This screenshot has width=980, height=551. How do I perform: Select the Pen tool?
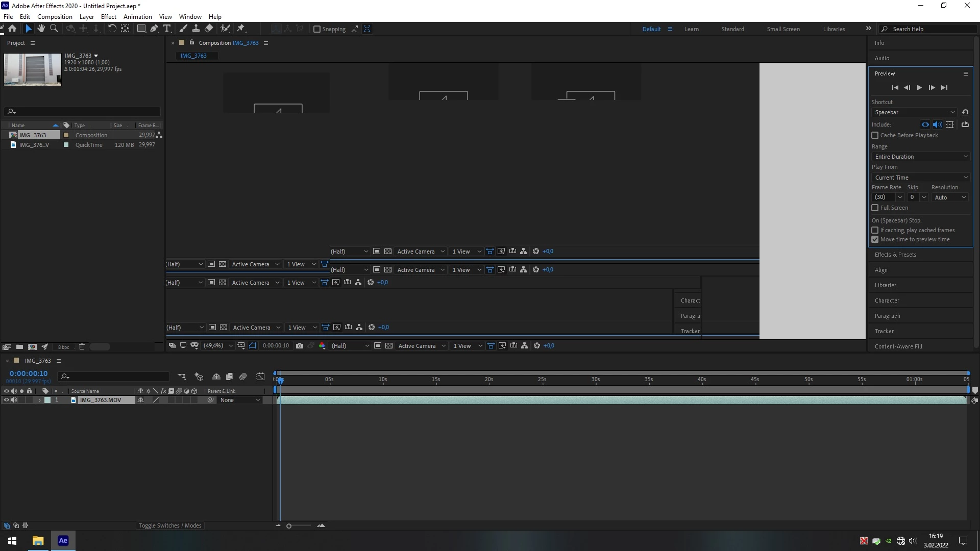pyautogui.click(x=154, y=29)
